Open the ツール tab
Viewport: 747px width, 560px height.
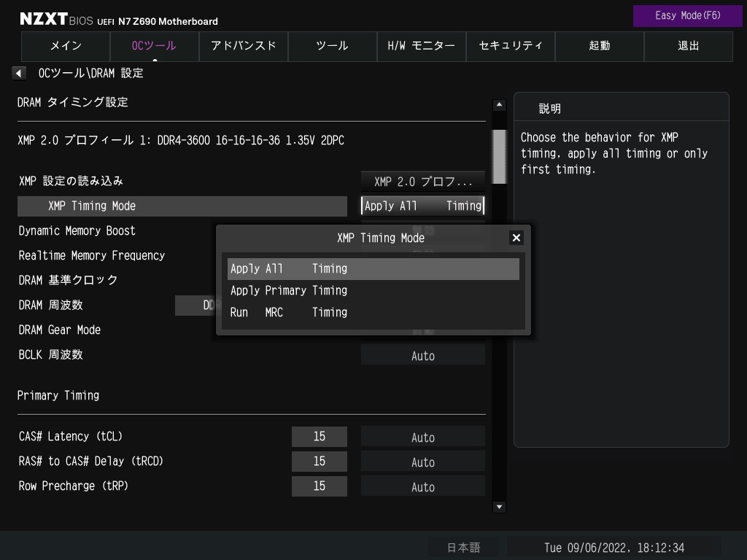[333, 46]
